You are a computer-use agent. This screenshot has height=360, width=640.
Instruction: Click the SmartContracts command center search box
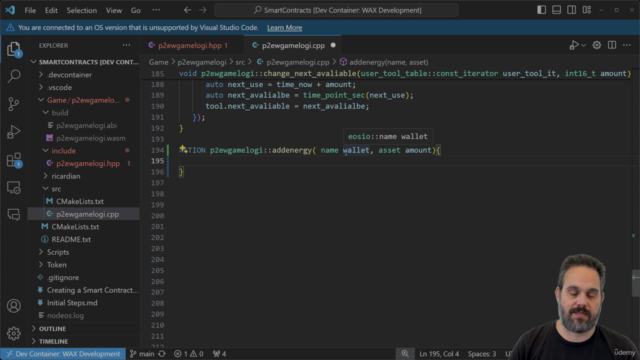[x=337, y=10]
